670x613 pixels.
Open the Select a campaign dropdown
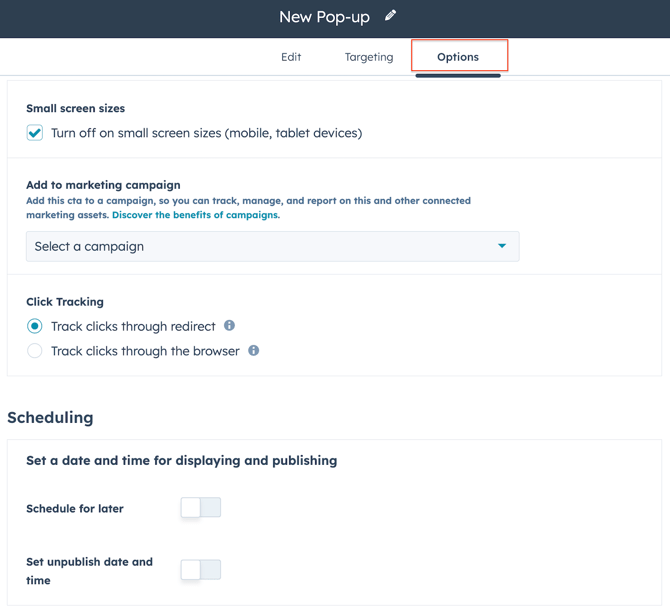point(272,246)
